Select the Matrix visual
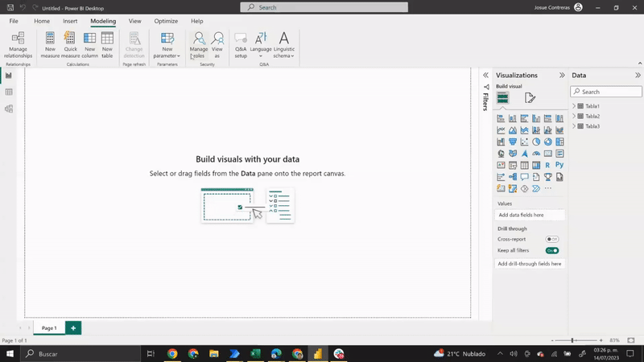The image size is (644, 362). (536, 165)
